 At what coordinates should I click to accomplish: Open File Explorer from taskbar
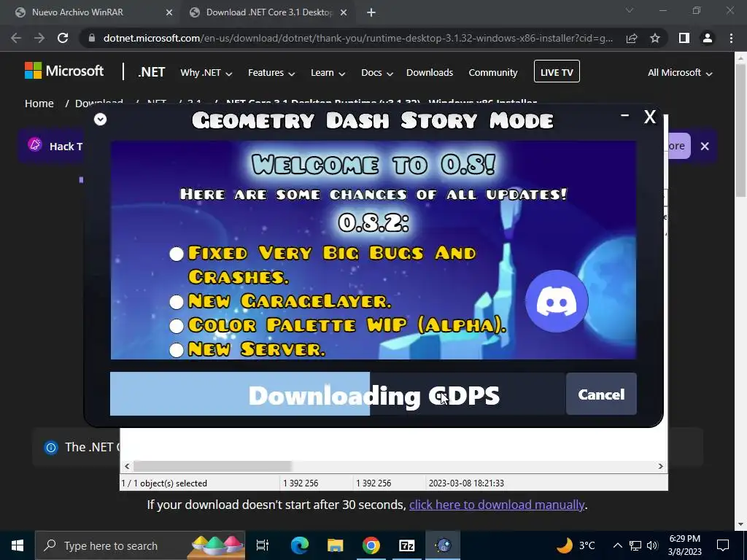click(336, 545)
